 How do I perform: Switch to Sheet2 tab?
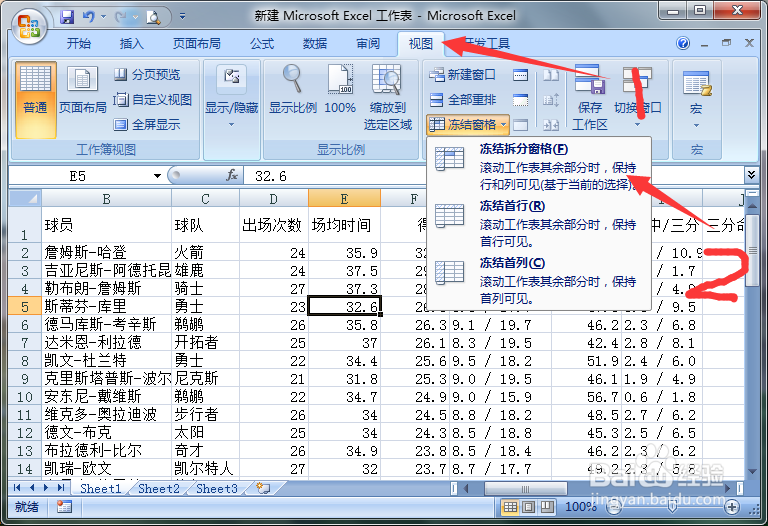pos(159,488)
